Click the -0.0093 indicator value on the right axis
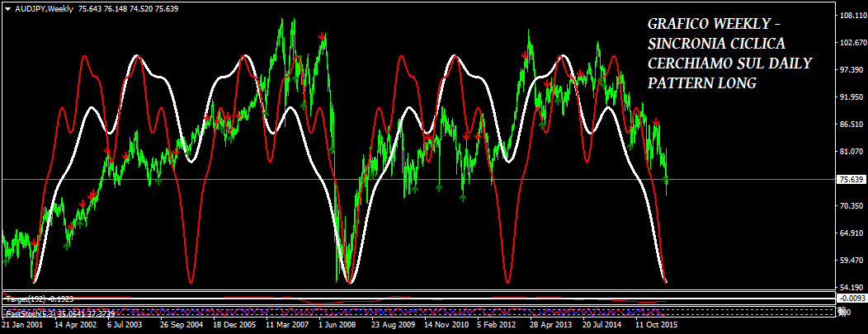Screen dimensions: 868x334 (x=851, y=298)
